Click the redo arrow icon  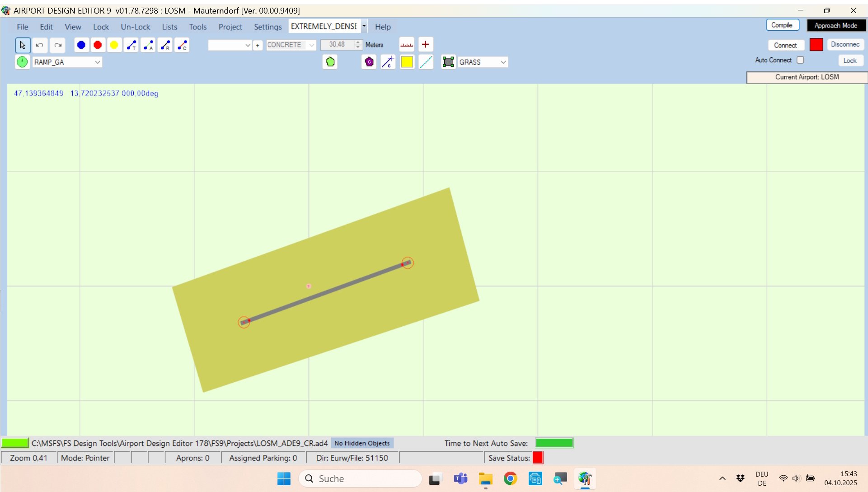[58, 45]
